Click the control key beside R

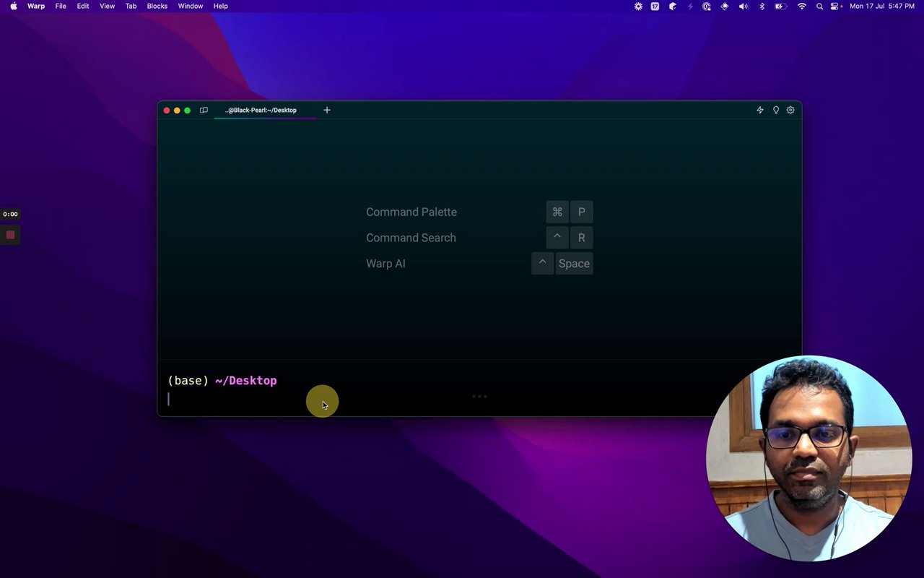click(557, 238)
